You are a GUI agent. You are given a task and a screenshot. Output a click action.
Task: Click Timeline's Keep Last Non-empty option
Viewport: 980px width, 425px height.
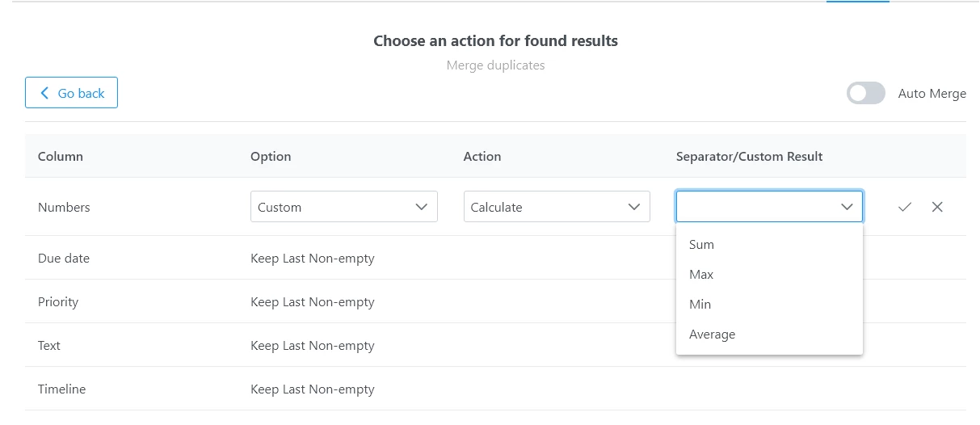(313, 389)
